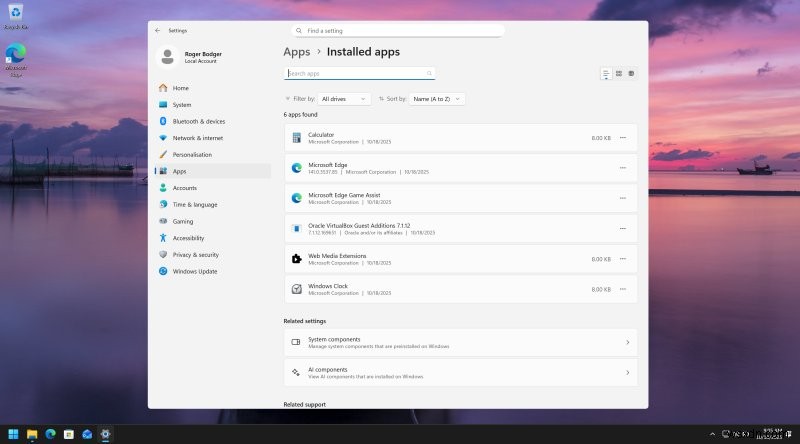Open Gaming settings category

pyautogui.click(x=213, y=221)
